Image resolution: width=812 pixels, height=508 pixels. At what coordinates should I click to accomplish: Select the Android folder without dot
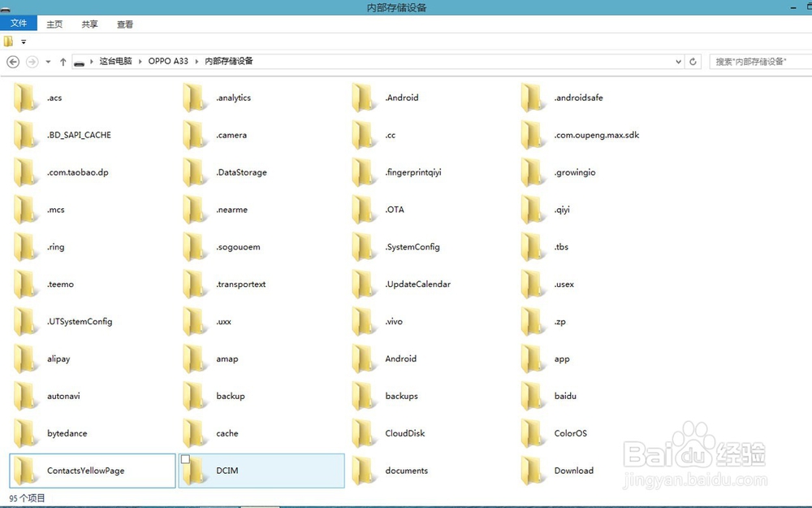point(364,358)
